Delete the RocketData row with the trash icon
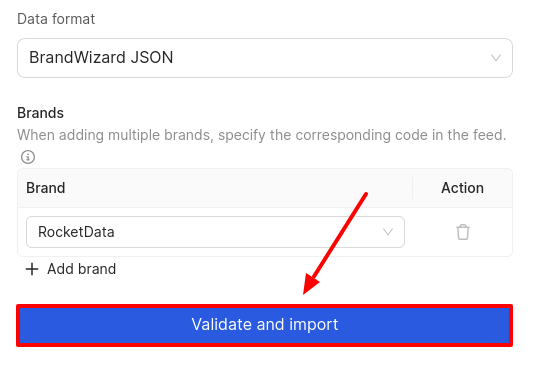Image resolution: width=535 pixels, height=371 pixels. tap(463, 232)
